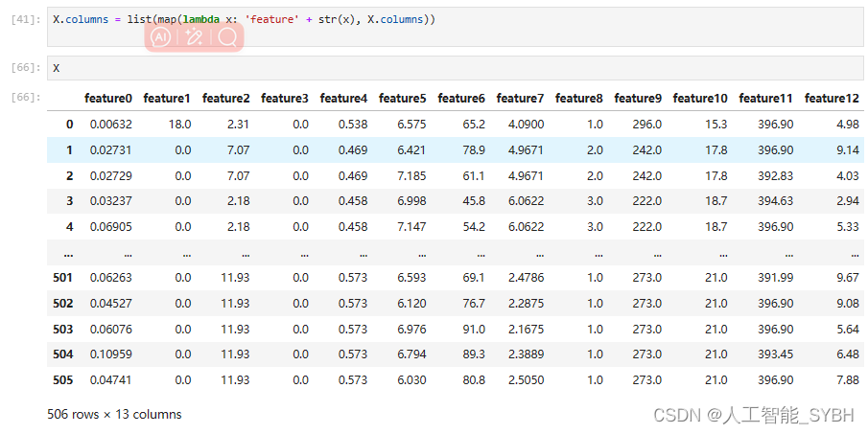The image size is (868, 434).
Task: Click the X.columns code cell
Action: click(x=455, y=27)
